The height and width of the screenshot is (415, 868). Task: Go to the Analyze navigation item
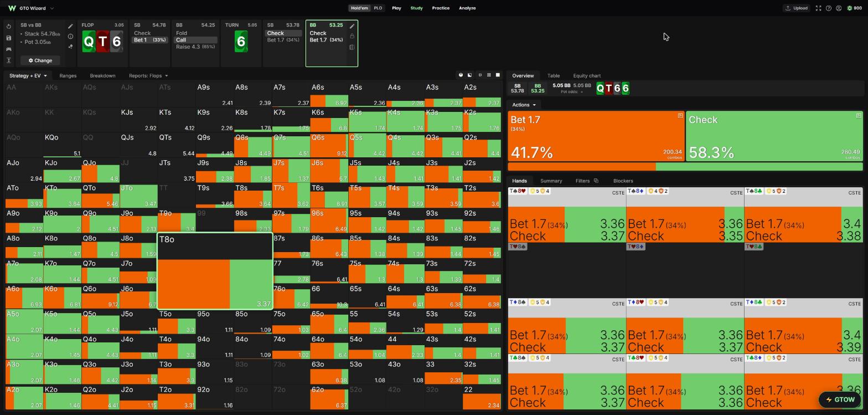(467, 8)
